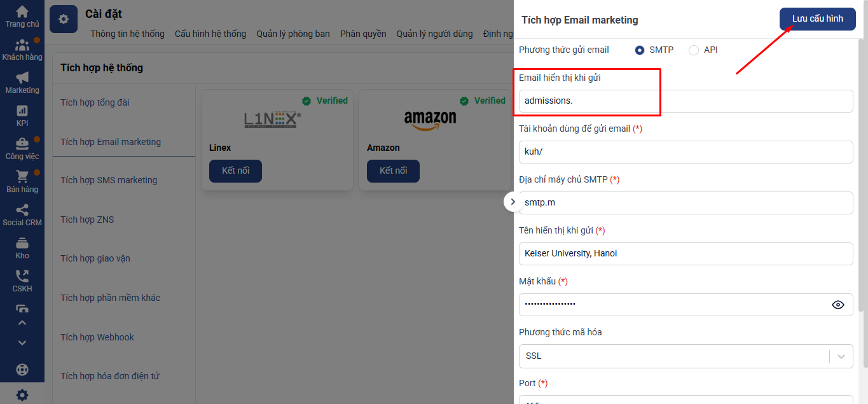Viewport: 868px width, 404px height.
Task: Click Kết nối button under Amazon
Action: click(393, 171)
